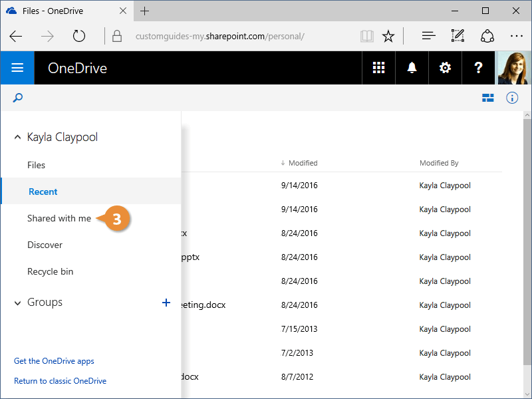Open the Recycle bin
Image resolution: width=532 pixels, height=399 pixels.
tap(51, 271)
